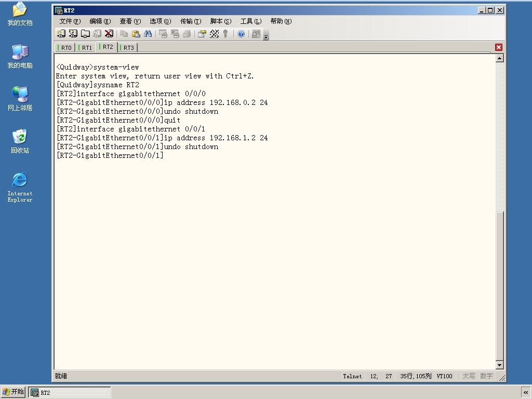Maximize the RT2 window
Viewport: 532px width, 399px height.
click(490, 10)
